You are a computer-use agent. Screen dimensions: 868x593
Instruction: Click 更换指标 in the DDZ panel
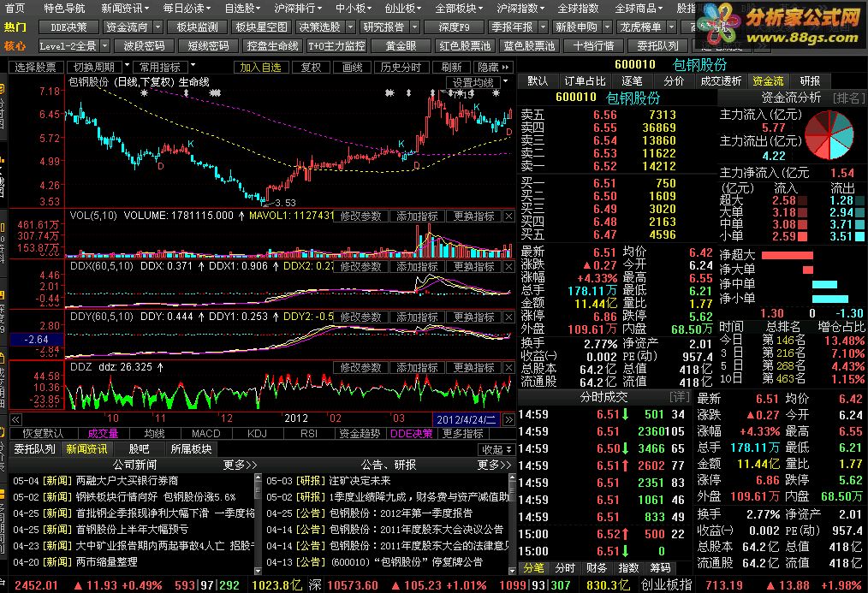tap(474, 367)
